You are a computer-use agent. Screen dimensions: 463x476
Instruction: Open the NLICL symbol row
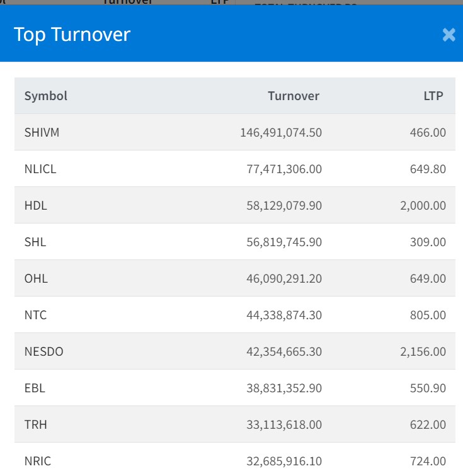(x=40, y=169)
